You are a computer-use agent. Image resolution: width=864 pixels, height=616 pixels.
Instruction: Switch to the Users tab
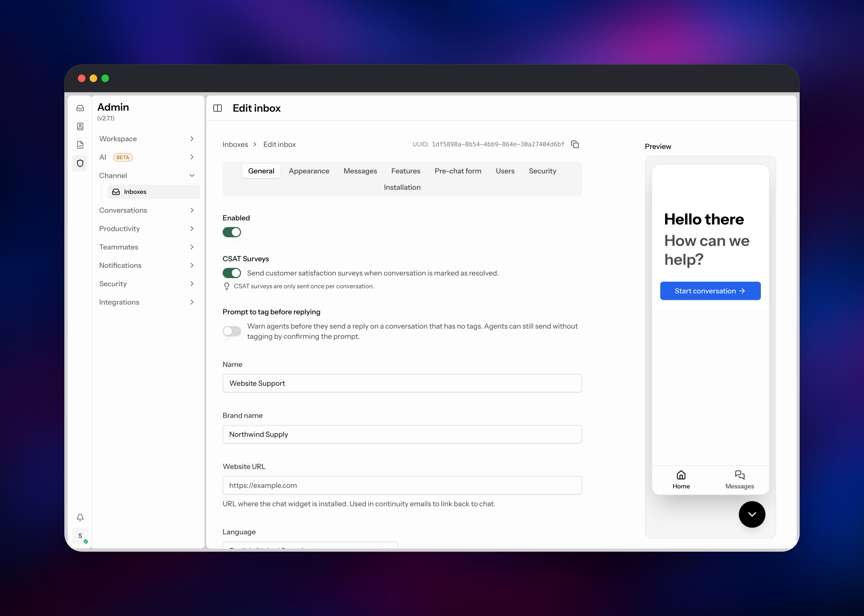[505, 171]
